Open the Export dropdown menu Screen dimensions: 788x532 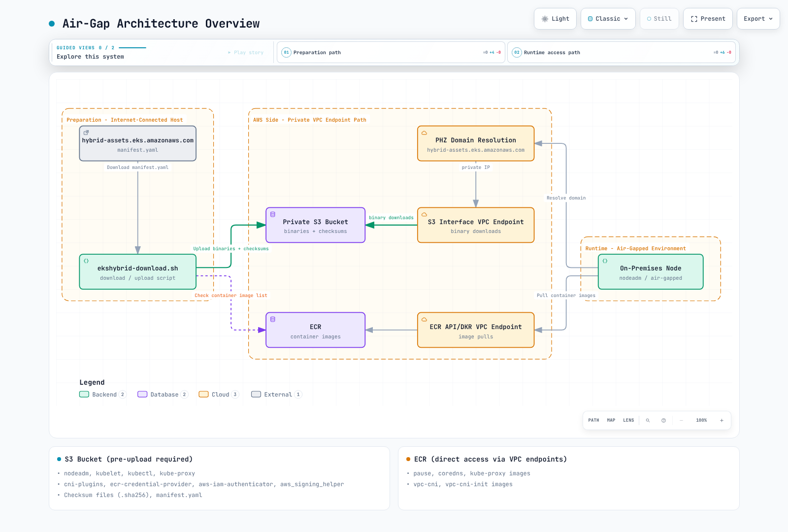tap(758, 19)
